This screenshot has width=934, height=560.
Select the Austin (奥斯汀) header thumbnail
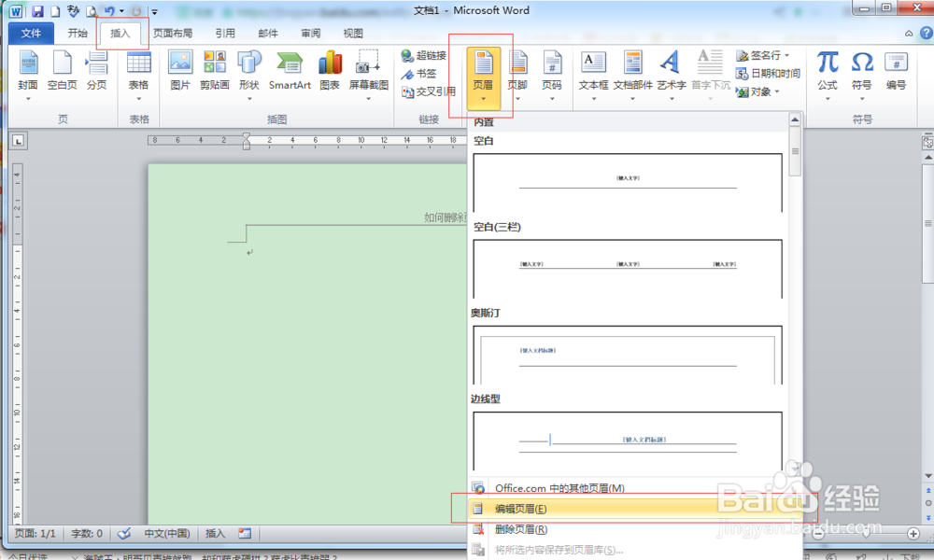[x=628, y=355]
